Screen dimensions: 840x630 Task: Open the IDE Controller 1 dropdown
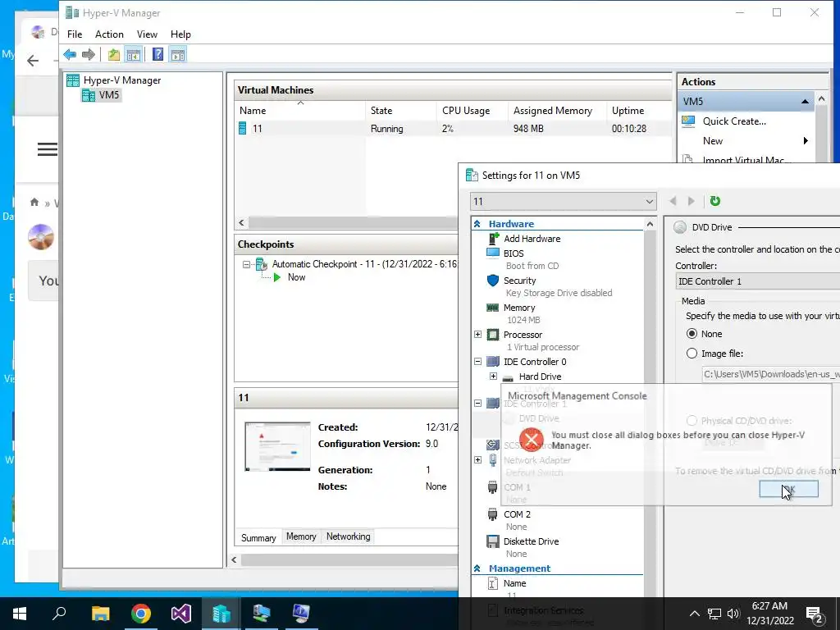(757, 281)
